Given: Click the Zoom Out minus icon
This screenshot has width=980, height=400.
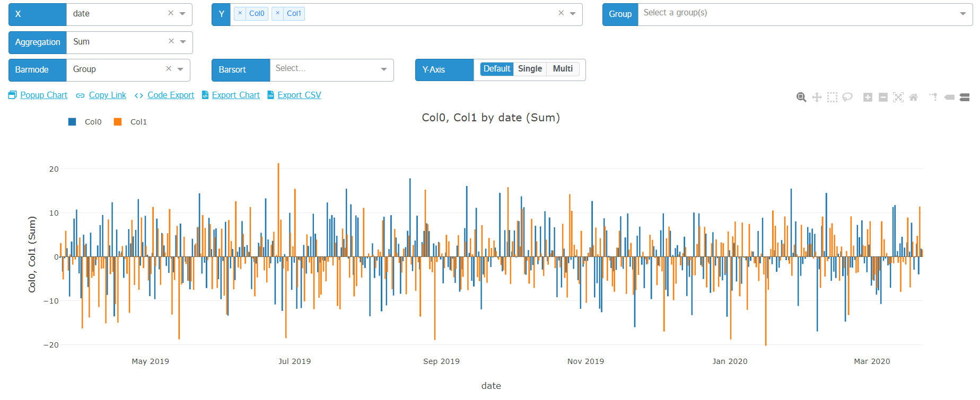Looking at the screenshot, I should (x=883, y=97).
